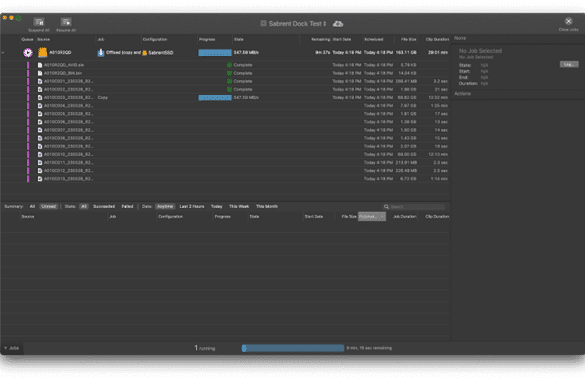Sort queue by Remaining column header
The width and height of the screenshot is (585, 380).
pyautogui.click(x=320, y=39)
